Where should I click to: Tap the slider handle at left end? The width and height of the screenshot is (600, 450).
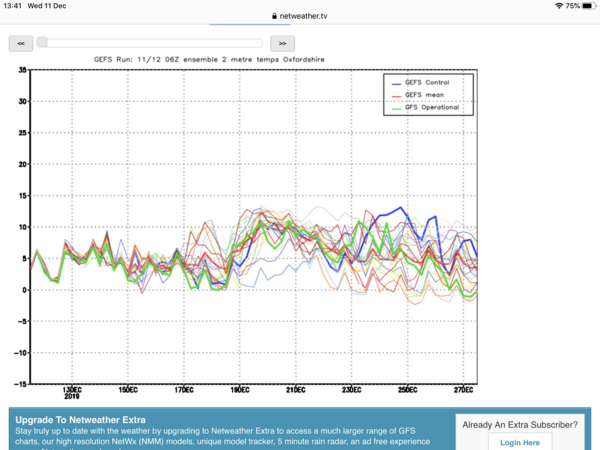40,43
